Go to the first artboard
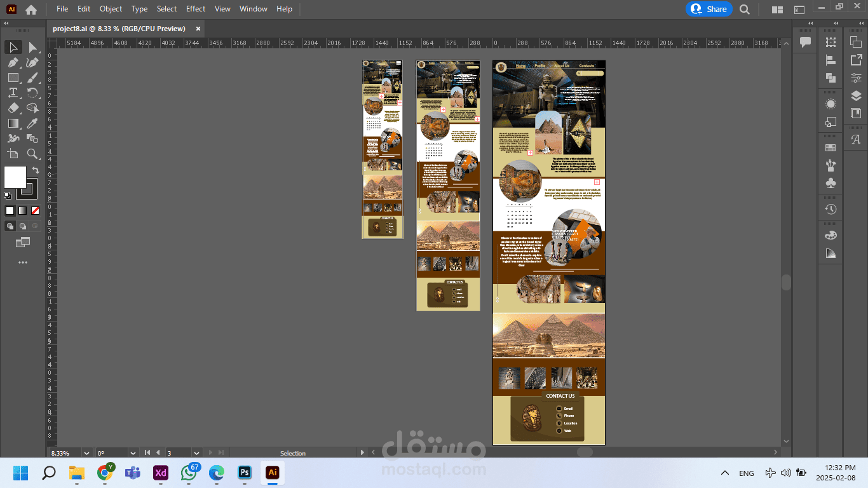The width and height of the screenshot is (868, 488). tap(147, 453)
